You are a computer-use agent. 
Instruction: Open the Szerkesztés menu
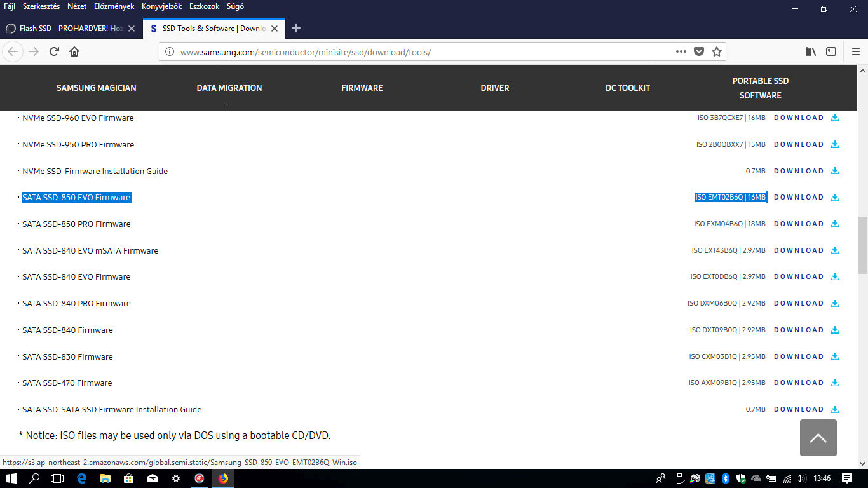point(41,6)
